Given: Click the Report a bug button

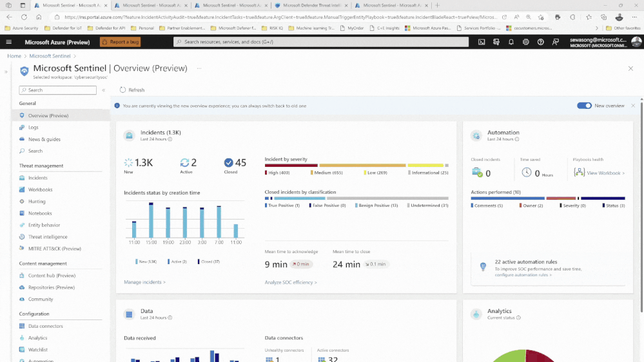Looking at the screenshot, I should click(121, 42).
